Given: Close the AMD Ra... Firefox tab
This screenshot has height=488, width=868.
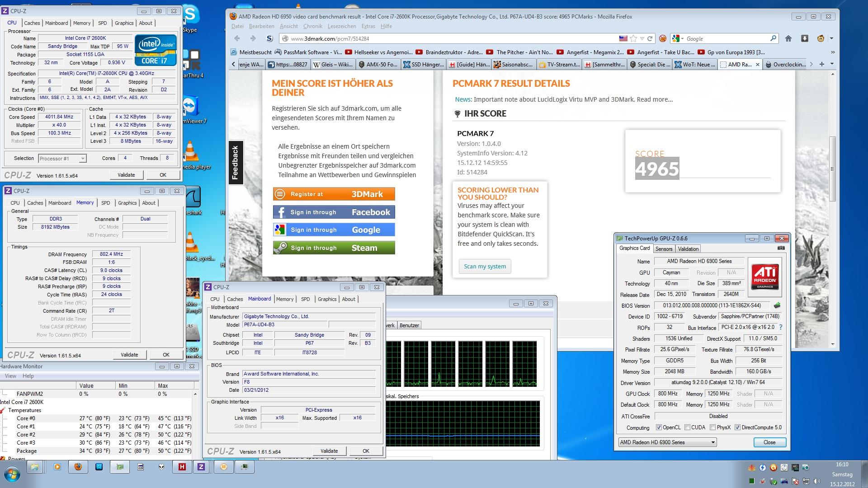Looking at the screenshot, I should point(757,65).
